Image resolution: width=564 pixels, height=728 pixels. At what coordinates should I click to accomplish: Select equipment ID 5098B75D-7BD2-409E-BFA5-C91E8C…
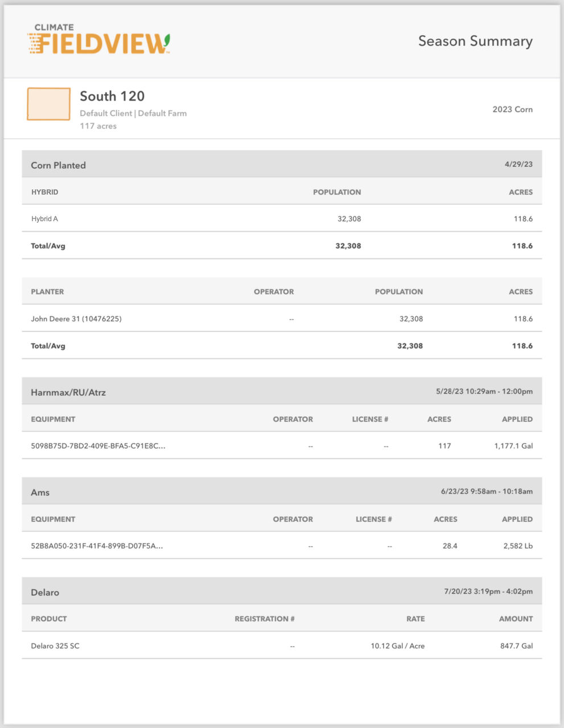point(98,446)
